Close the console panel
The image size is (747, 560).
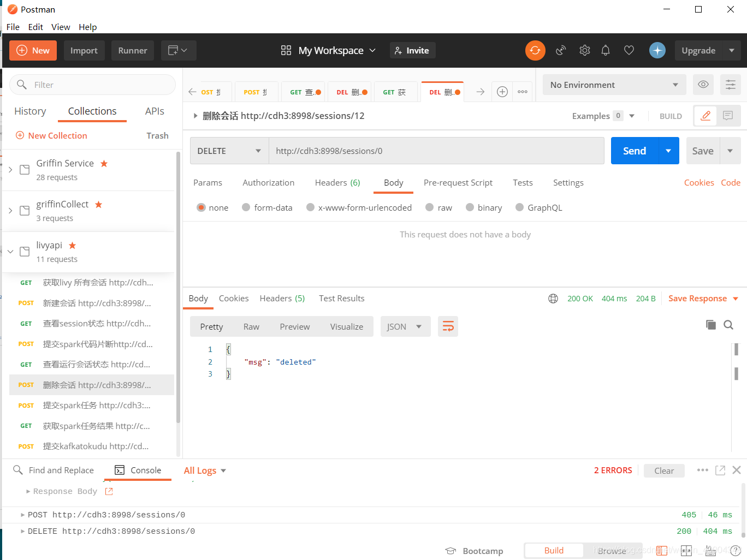737,470
